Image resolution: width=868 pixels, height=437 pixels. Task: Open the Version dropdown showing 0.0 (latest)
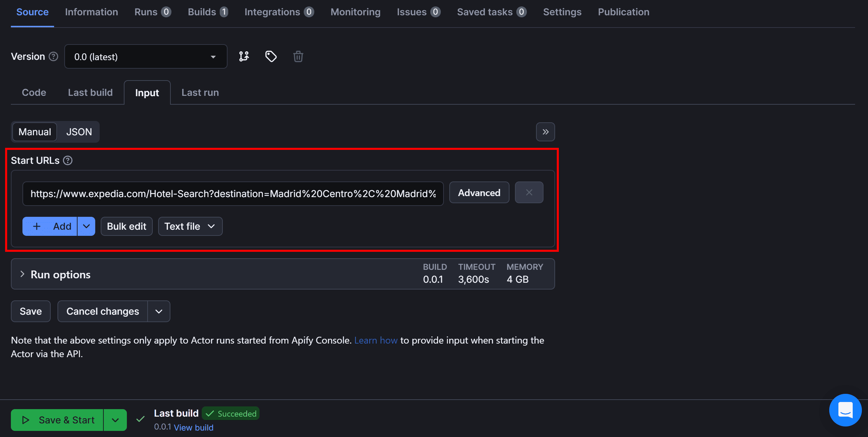coord(146,56)
